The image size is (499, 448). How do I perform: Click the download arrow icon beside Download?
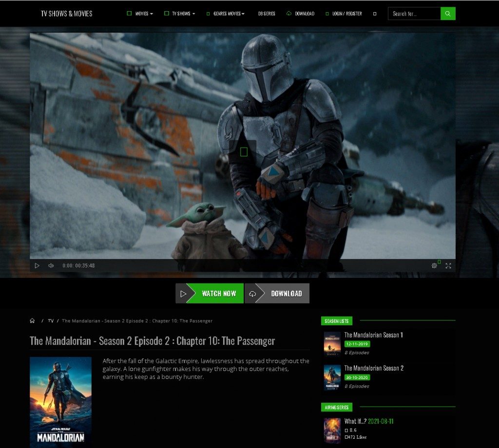252,293
